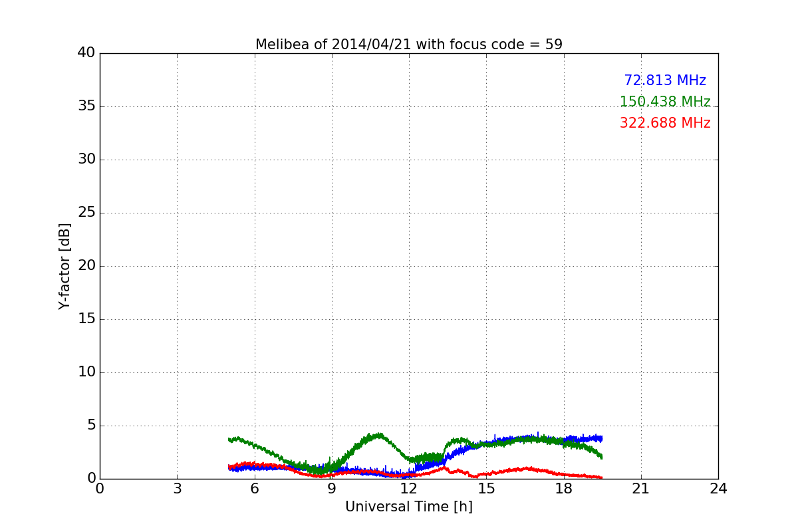This screenshot has width=798, height=532.
Task: Select the red 322.688 MHz legend label
Action: pyautogui.click(x=665, y=123)
